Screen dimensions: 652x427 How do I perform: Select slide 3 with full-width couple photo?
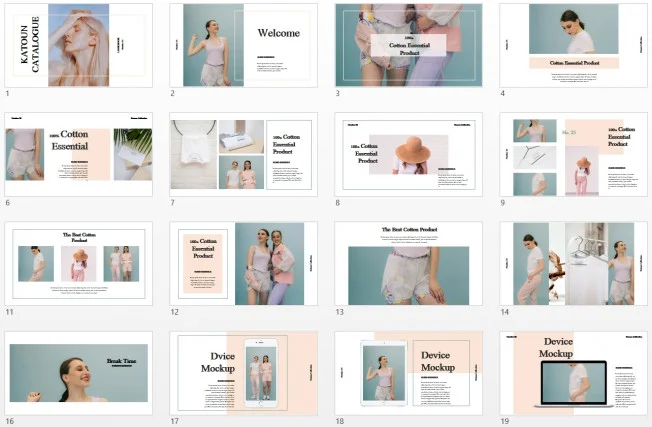tap(408, 45)
